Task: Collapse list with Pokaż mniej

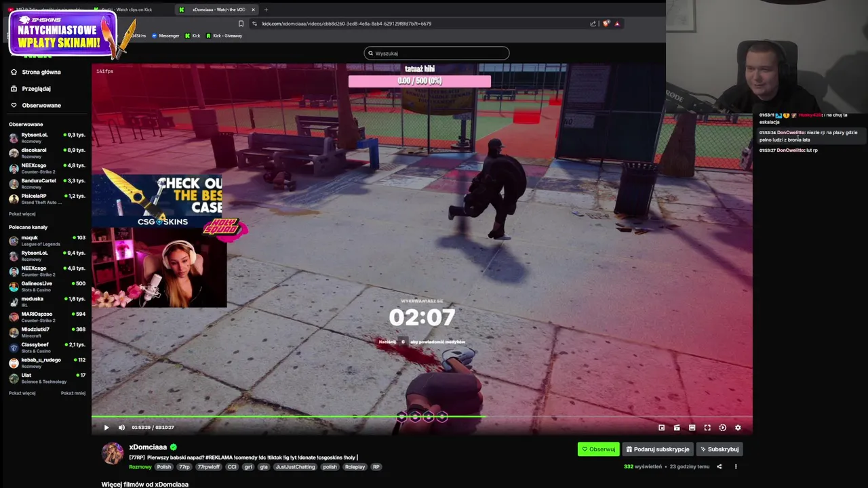Action: pyautogui.click(x=73, y=393)
